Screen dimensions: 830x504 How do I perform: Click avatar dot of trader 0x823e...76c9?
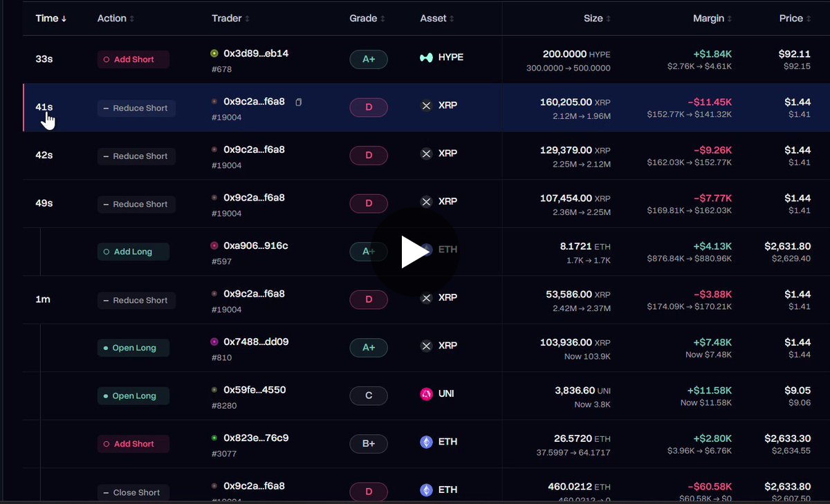[214, 438]
